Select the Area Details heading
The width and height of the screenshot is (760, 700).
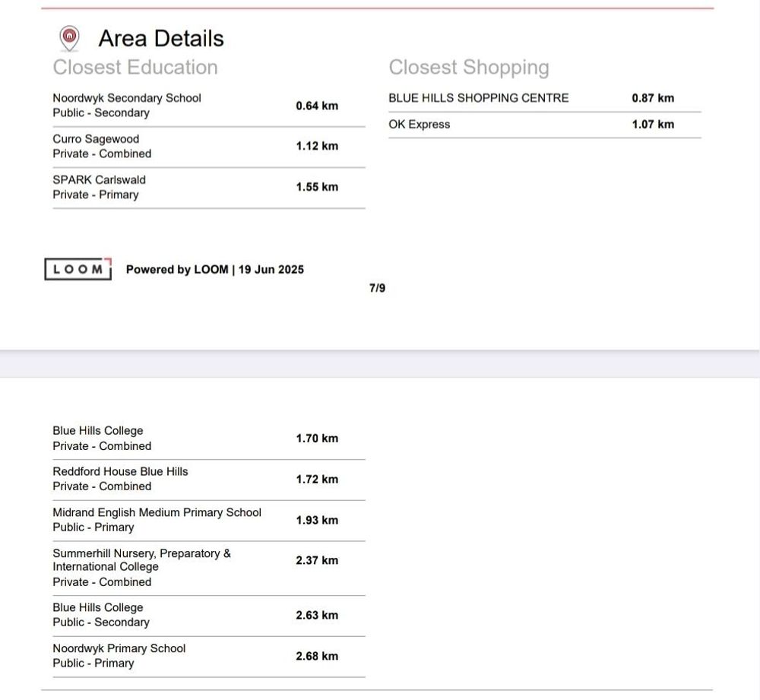[161, 39]
